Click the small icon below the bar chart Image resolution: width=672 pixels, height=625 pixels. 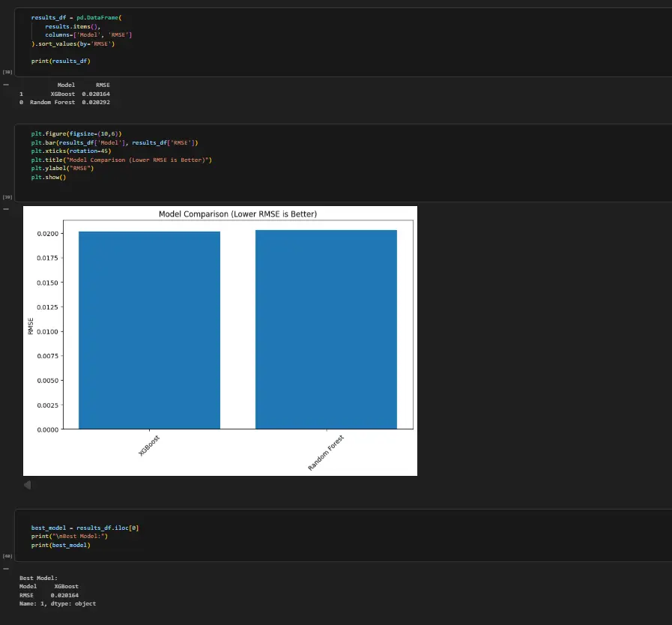tap(28, 485)
